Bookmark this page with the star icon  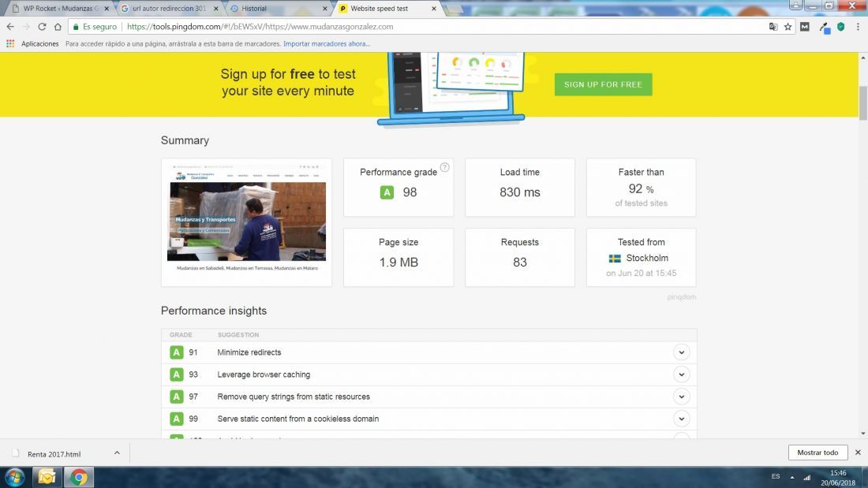tap(788, 27)
